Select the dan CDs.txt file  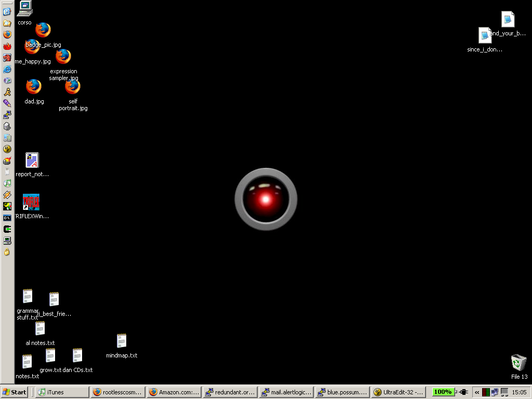(77, 355)
